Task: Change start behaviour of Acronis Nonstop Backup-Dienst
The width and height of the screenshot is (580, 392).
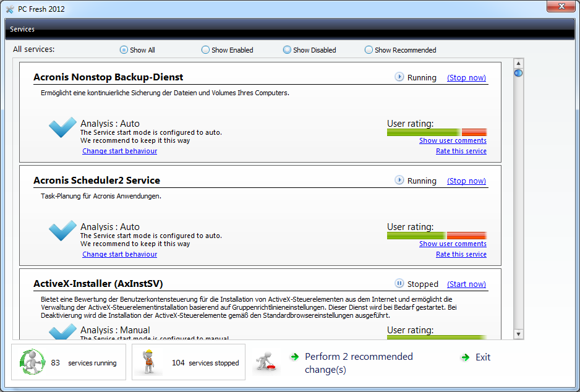Action: 119,151
